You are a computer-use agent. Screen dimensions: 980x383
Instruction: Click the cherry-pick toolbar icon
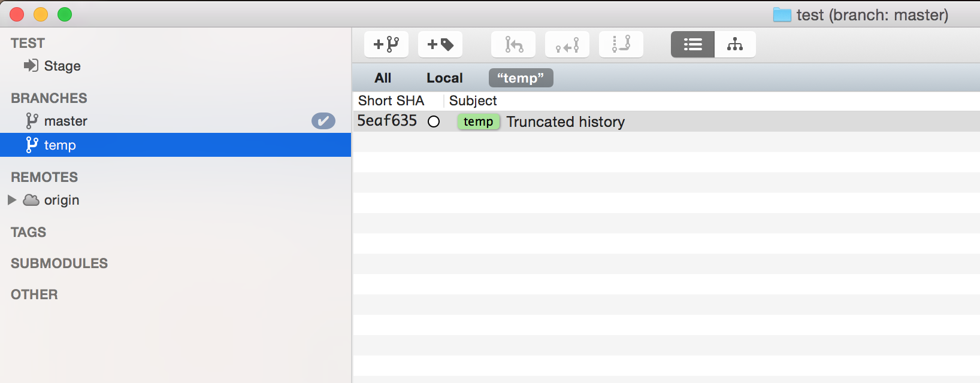tap(567, 44)
